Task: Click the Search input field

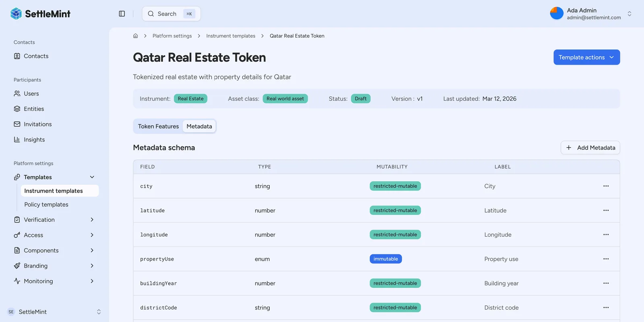Action: (171, 14)
